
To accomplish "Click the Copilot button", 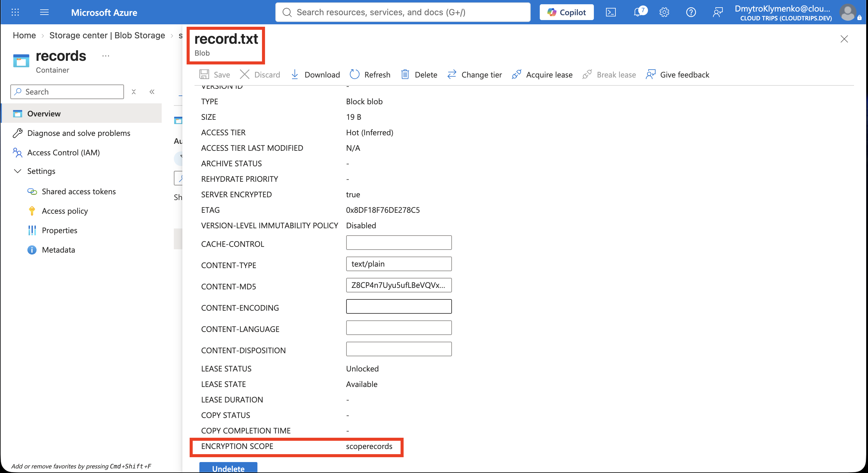I will pyautogui.click(x=567, y=12).
